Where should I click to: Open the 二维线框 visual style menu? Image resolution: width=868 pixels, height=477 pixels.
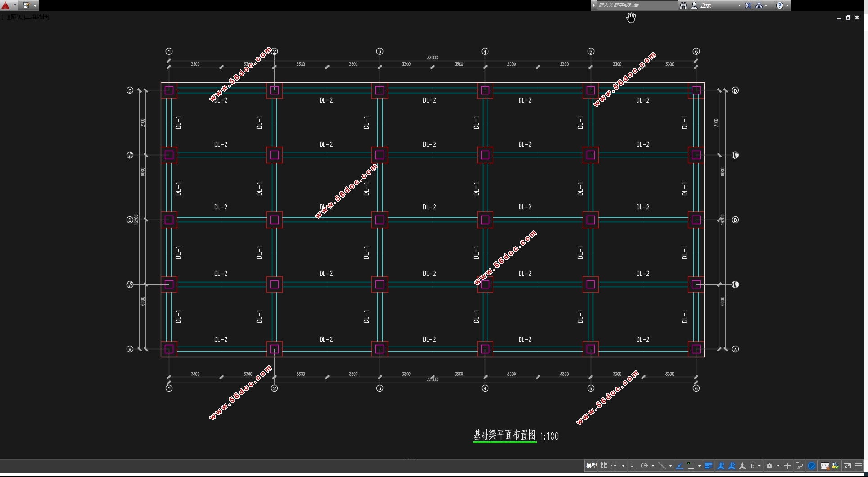click(37, 17)
